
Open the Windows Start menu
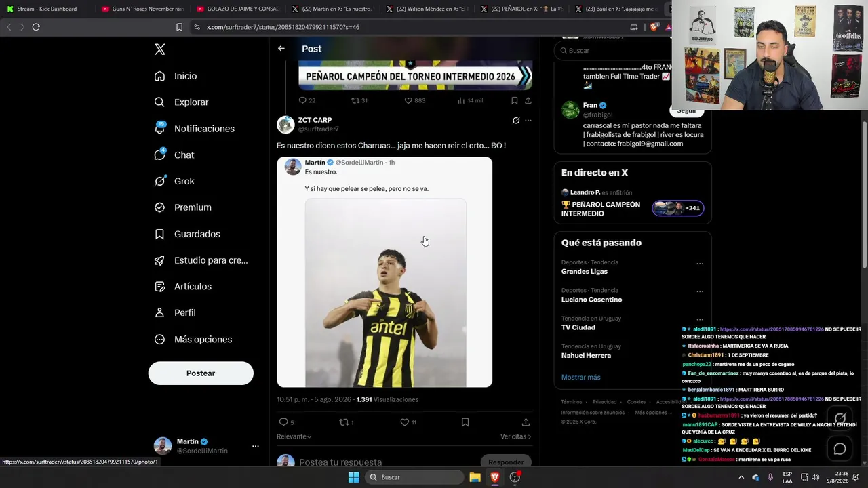(x=353, y=477)
